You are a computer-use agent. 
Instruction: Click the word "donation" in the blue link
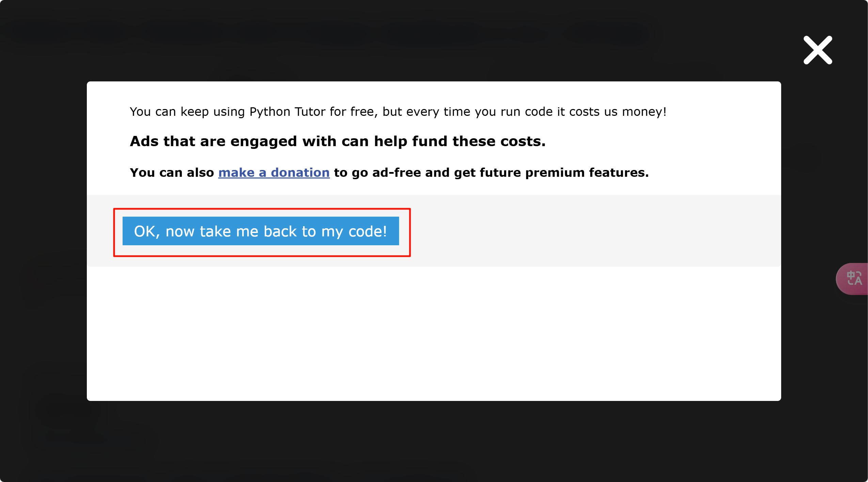point(300,173)
